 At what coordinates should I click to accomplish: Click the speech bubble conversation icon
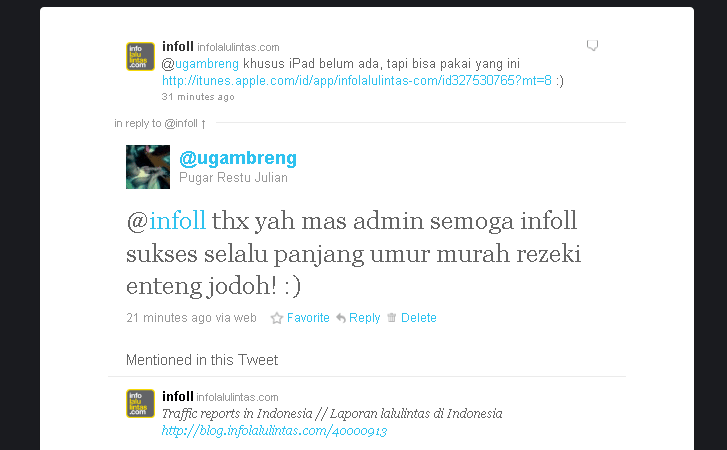tap(592, 45)
